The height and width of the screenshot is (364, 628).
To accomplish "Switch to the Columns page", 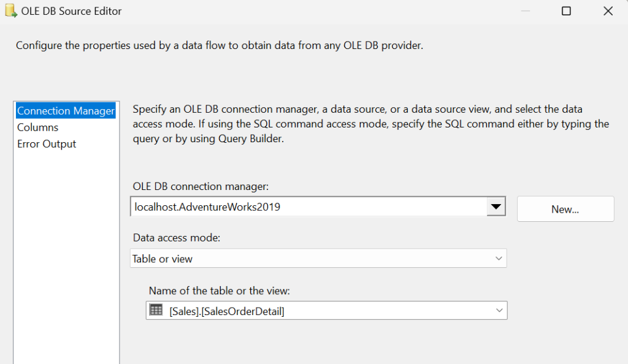I will (37, 127).
